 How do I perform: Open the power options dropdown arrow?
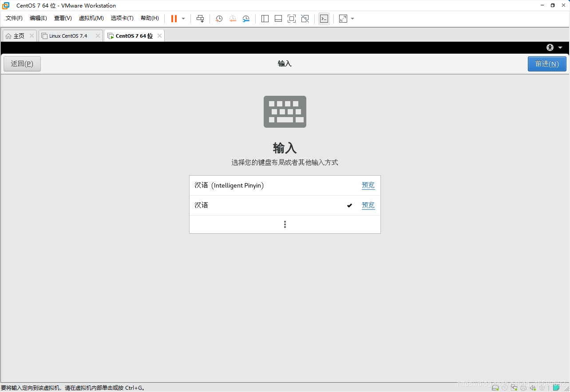(183, 19)
